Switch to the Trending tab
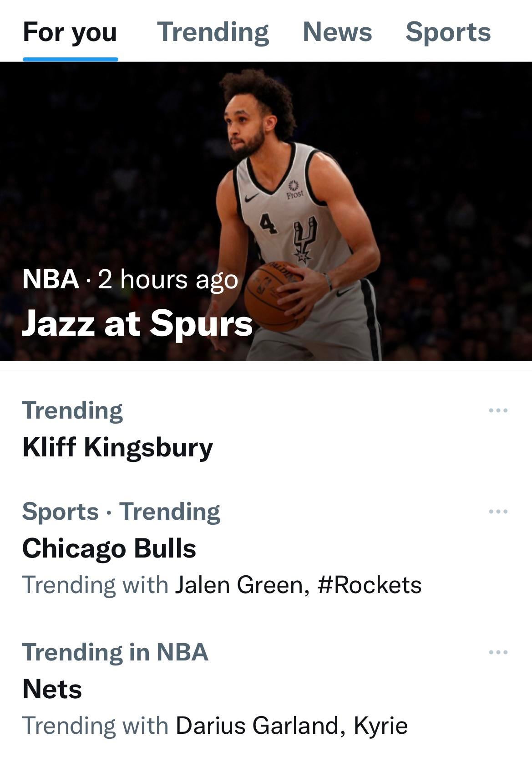Screen dimensions: 532x783 (x=213, y=32)
